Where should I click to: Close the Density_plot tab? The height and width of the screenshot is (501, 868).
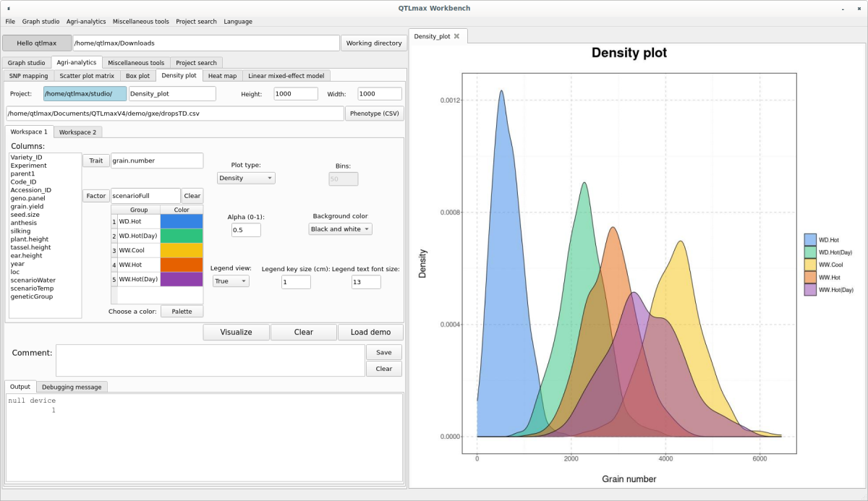(x=456, y=36)
